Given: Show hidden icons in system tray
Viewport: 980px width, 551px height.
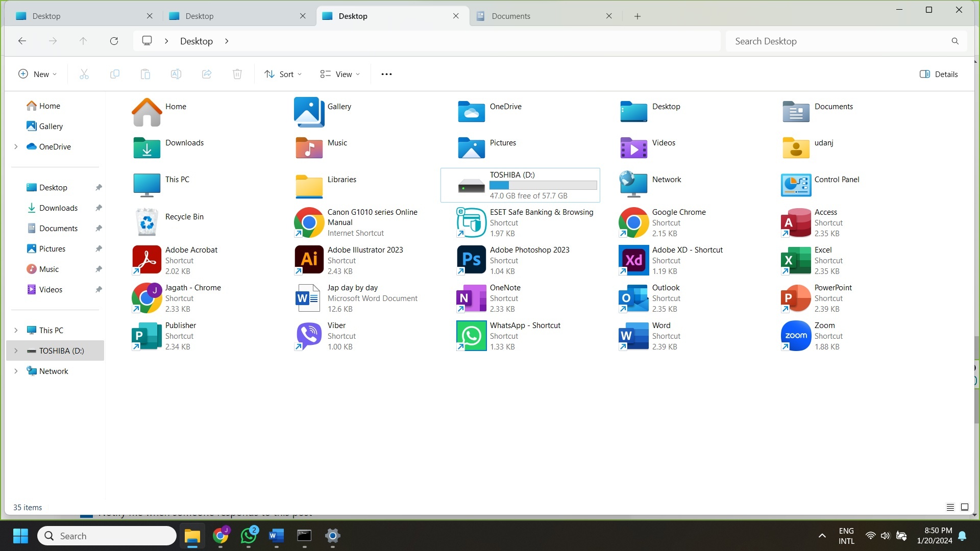Looking at the screenshot, I should pyautogui.click(x=822, y=536).
